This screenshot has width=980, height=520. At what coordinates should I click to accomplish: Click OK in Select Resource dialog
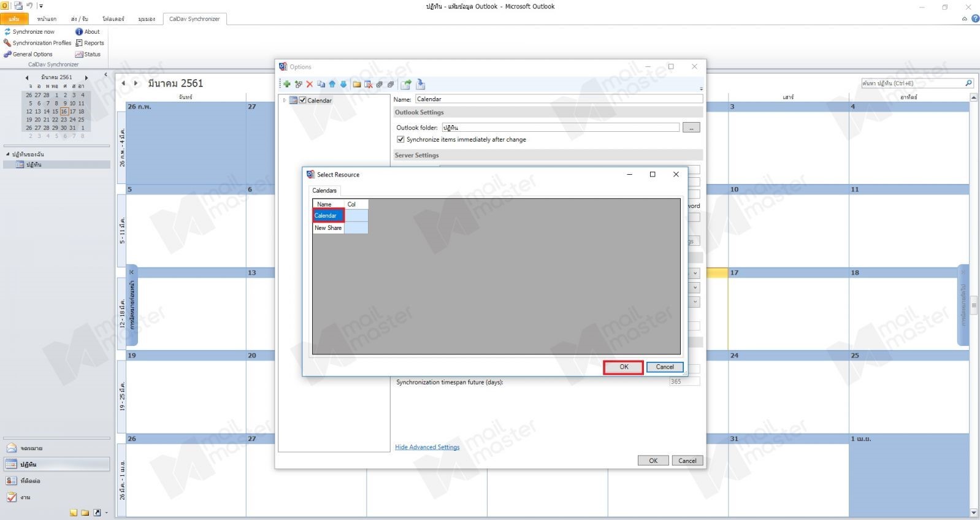click(624, 367)
